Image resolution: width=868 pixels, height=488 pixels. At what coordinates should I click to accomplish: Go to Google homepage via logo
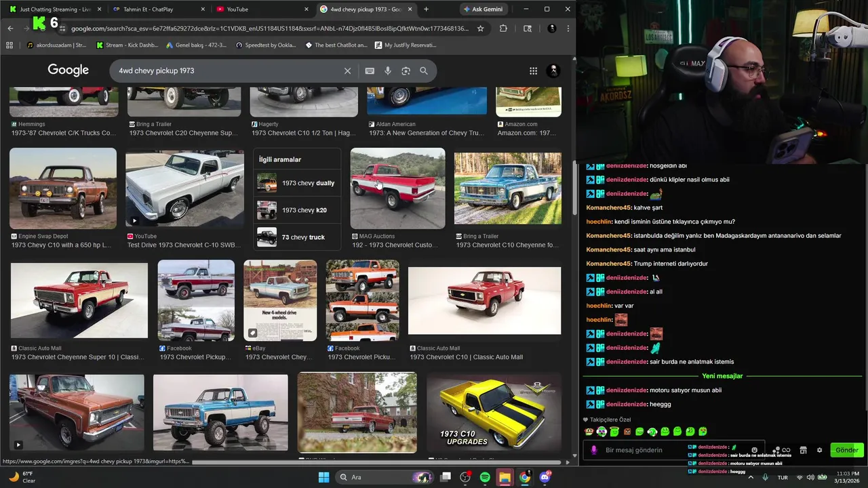[68, 70]
